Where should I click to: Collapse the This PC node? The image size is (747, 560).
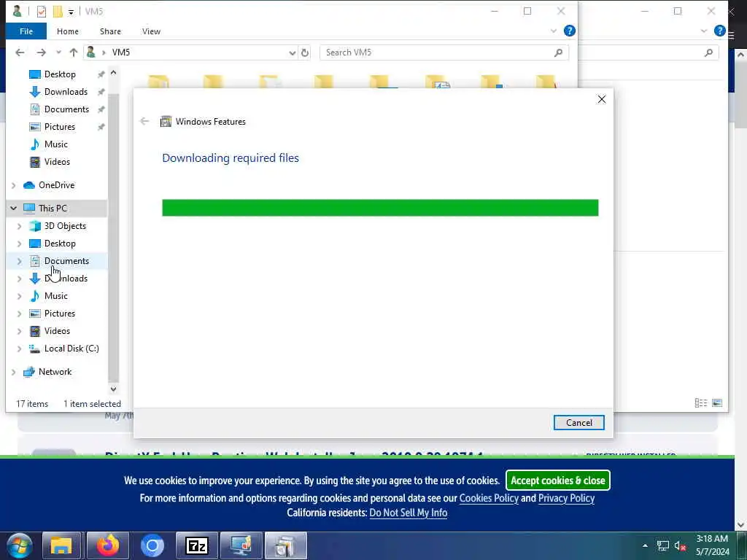tap(13, 208)
